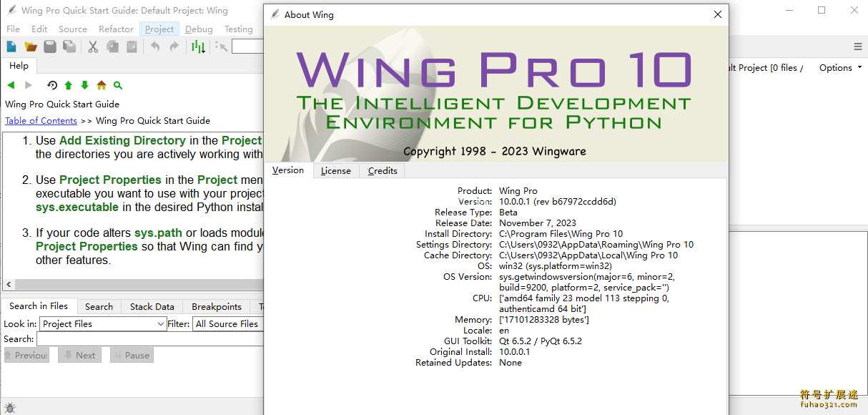Viewport: 868px width, 415px height.
Task: Switch to the Search in Files tab
Action: click(39, 306)
